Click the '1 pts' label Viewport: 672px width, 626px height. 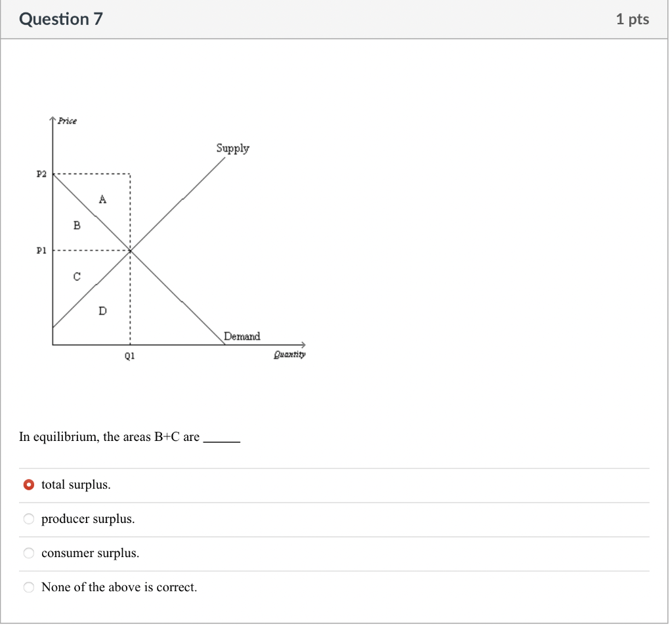point(632,19)
